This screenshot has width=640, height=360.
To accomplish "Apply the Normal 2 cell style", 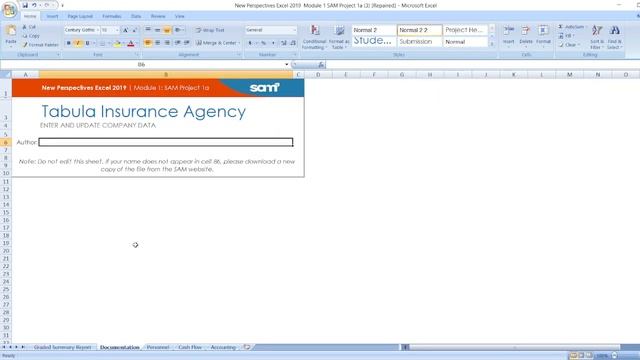I will coord(374,30).
